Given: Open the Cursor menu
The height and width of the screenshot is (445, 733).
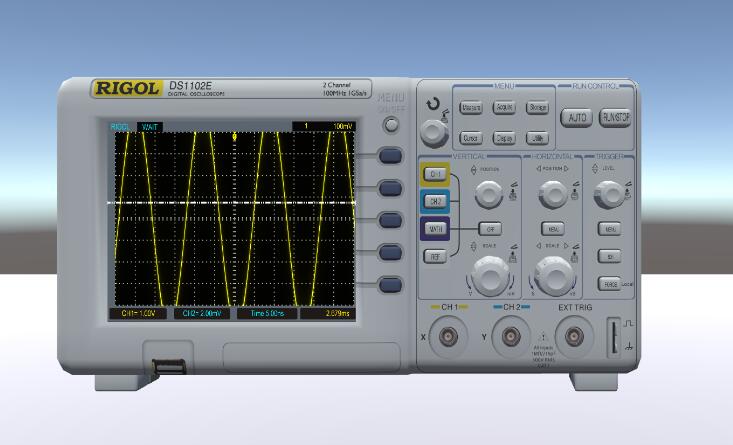Looking at the screenshot, I should coord(471,138).
